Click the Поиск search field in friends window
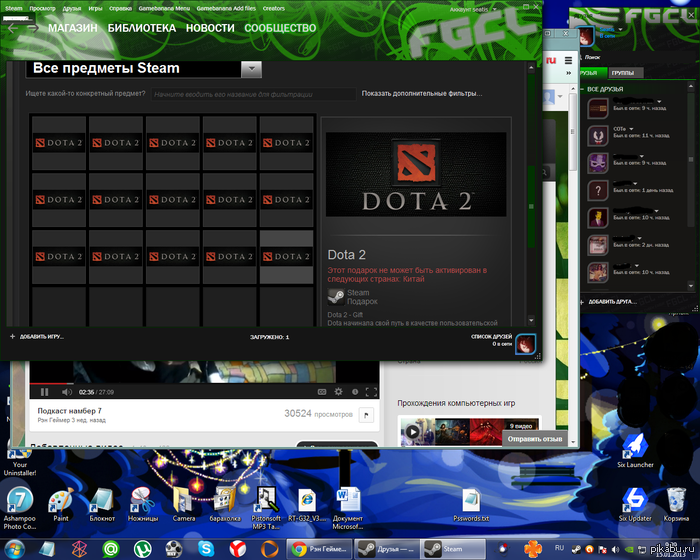Screen dimensions: 700x560 tap(634, 57)
